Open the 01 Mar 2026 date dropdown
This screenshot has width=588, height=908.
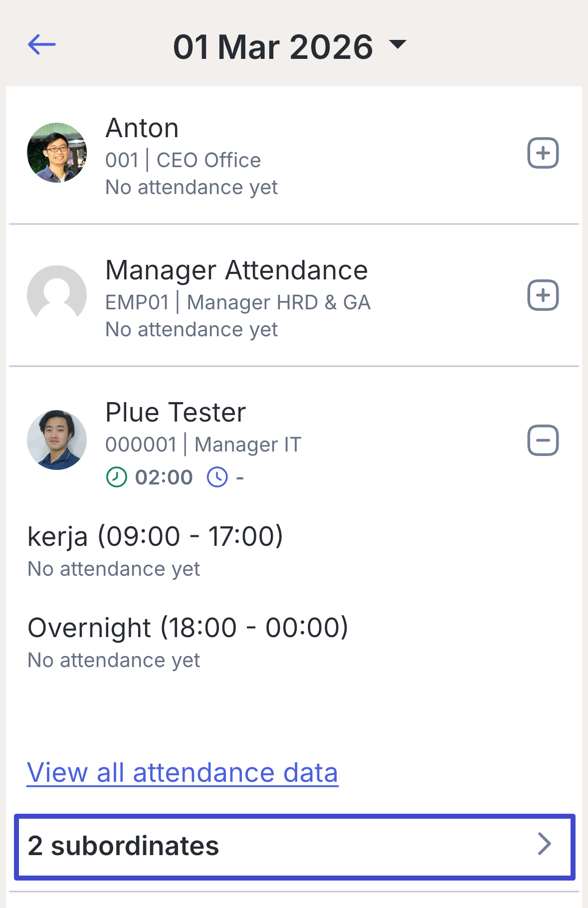397,45
